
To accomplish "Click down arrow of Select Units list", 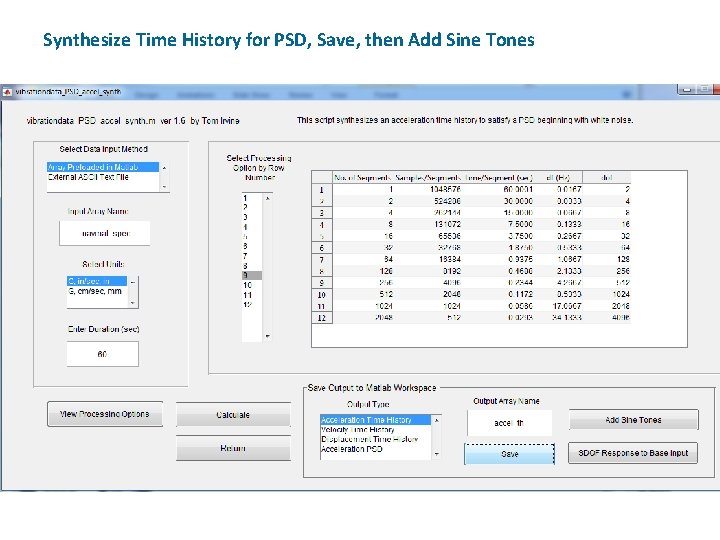I will 133,303.
